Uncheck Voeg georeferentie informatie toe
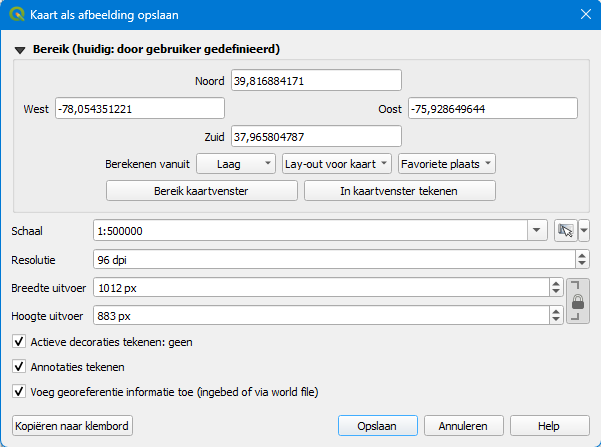The image size is (601, 447). 19,391
